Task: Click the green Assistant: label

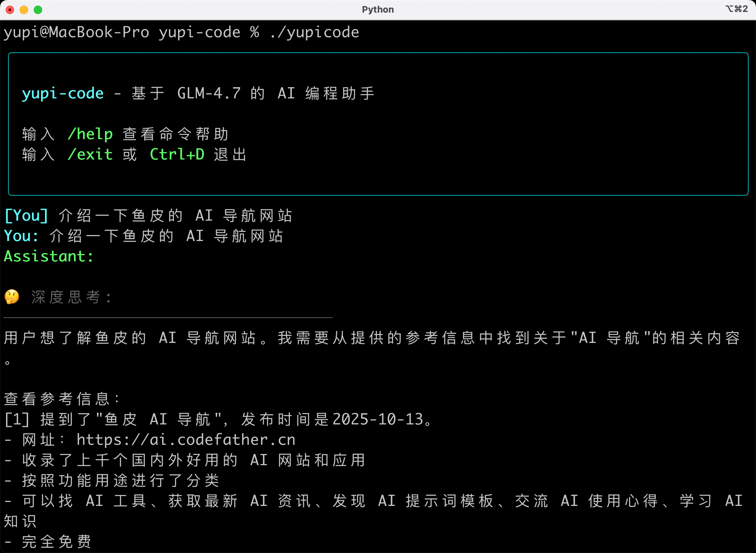Action: (x=48, y=256)
